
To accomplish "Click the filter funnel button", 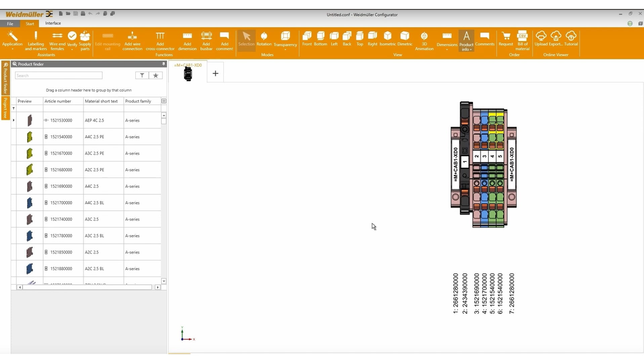I will 142,75.
